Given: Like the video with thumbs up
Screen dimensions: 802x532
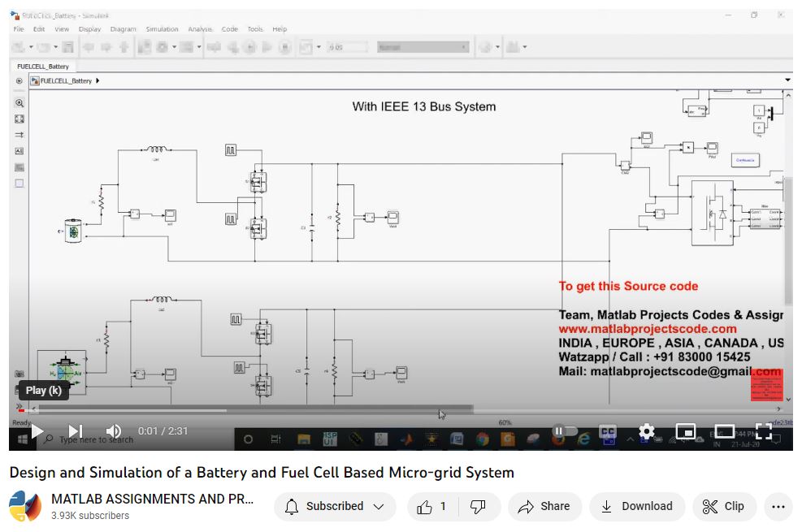Looking at the screenshot, I should pyautogui.click(x=432, y=507).
